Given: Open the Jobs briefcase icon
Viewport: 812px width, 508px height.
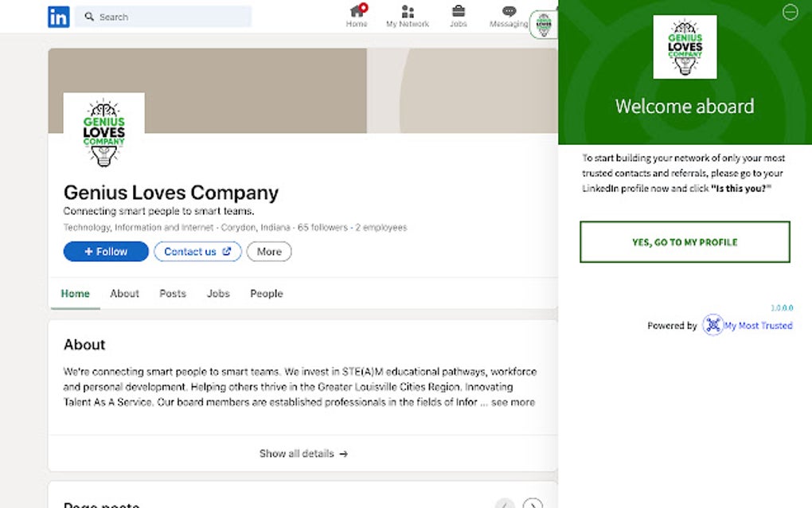Looking at the screenshot, I should tap(458, 13).
